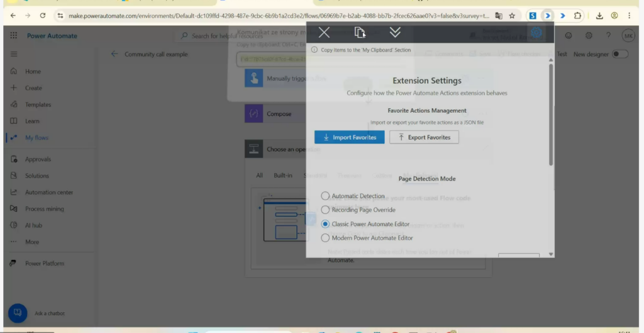Open the Home page from sidebar
This screenshot has width=644, height=333.
[x=33, y=72]
